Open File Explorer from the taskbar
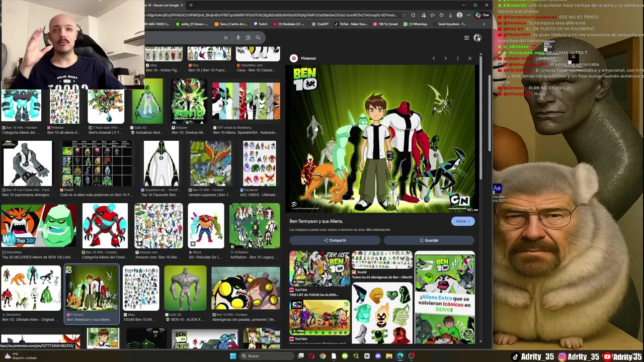 (389, 356)
